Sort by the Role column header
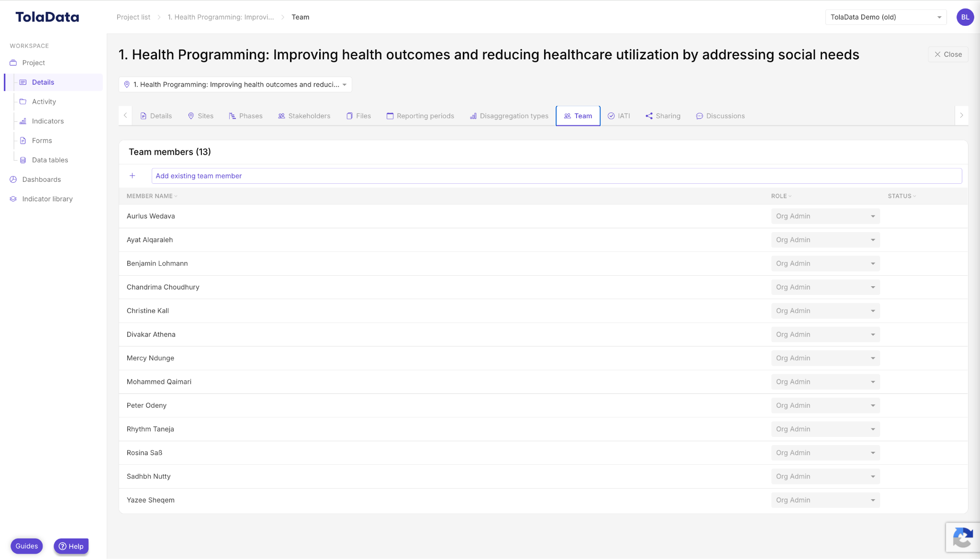 coord(781,196)
